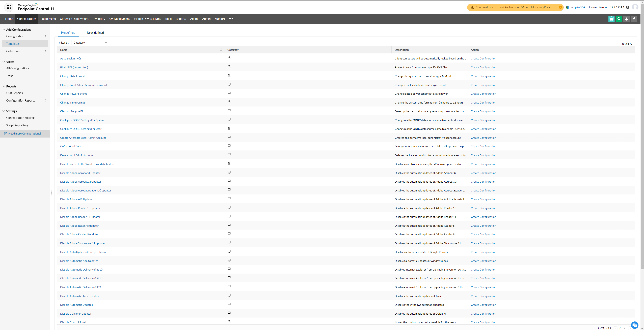Viewport: 644px width, 330px height.
Task: Click the teal shield icon in navbar
Action: (x=611, y=19)
